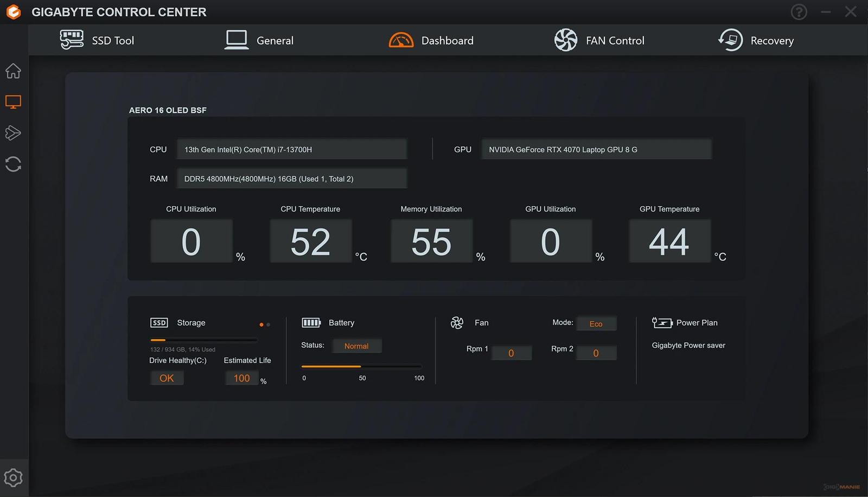
Task: Toggle the Eco fan mode
Action: (x=596, y=323)
